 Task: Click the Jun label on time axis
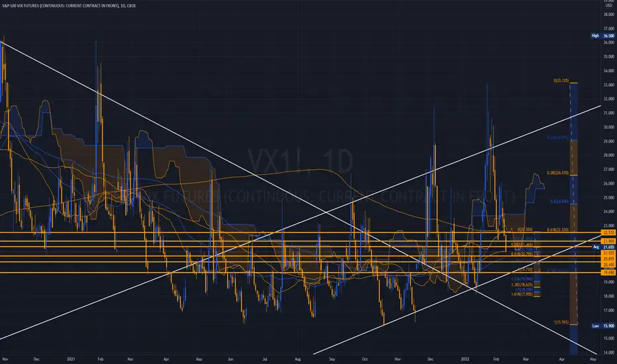tap(230, 359)
